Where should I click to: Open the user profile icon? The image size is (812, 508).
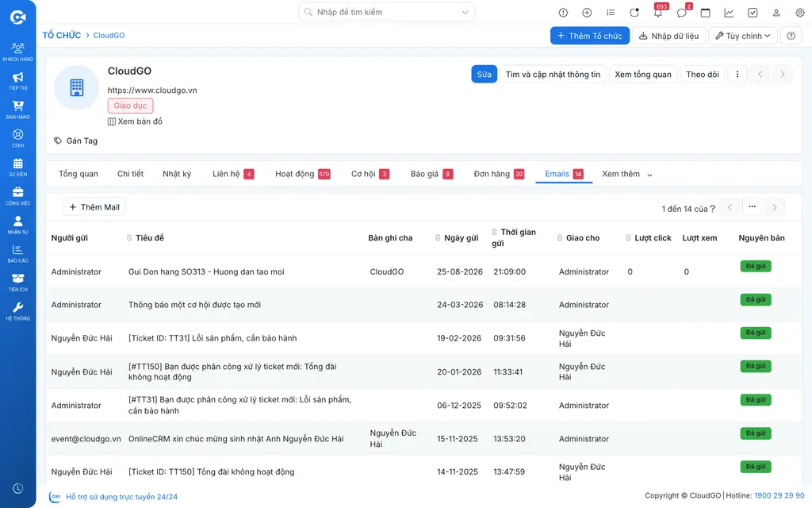pyautogui.click(x=776, y=13)
